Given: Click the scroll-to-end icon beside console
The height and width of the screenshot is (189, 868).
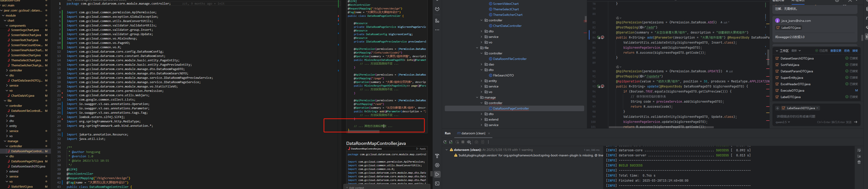Looking at the screenshot, I should click(859, 156).
